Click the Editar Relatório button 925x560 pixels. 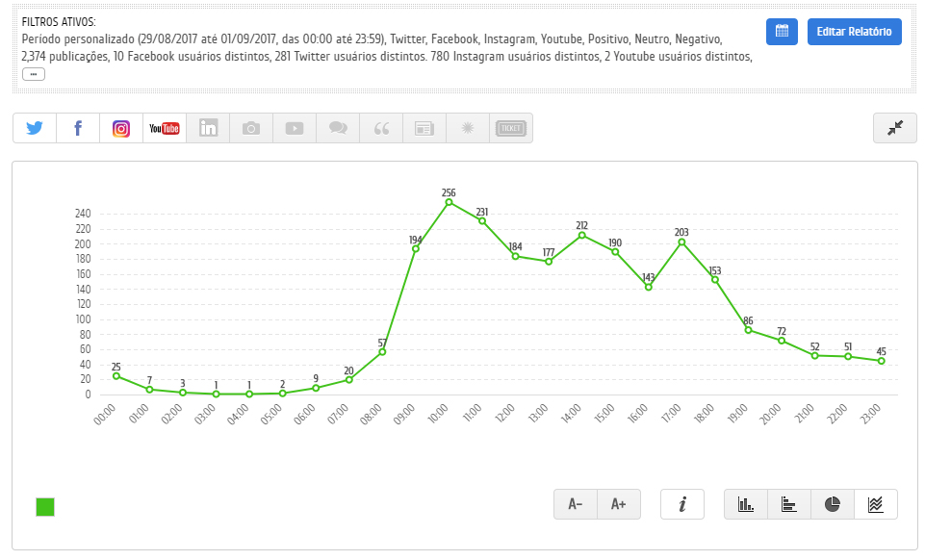tap(854, 32)
